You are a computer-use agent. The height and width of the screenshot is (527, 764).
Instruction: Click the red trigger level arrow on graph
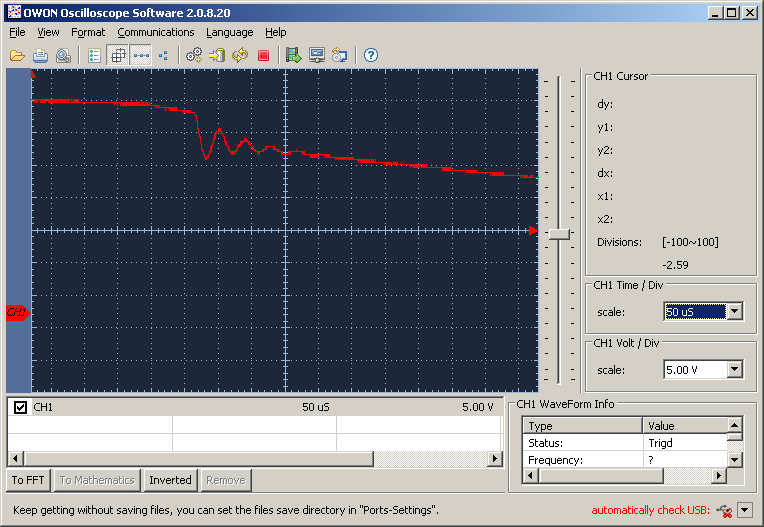coord(534,230)
